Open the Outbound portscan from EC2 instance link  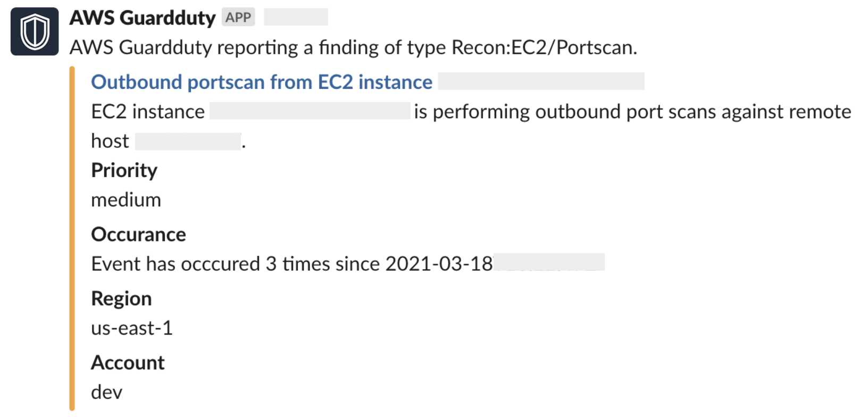[261, 81]
